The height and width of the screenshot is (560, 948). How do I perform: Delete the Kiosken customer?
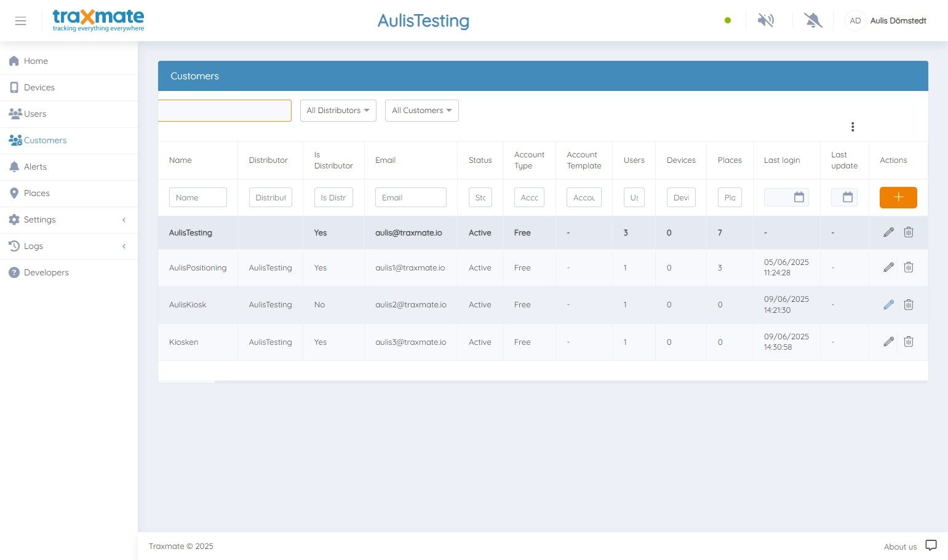click(908, 342)
